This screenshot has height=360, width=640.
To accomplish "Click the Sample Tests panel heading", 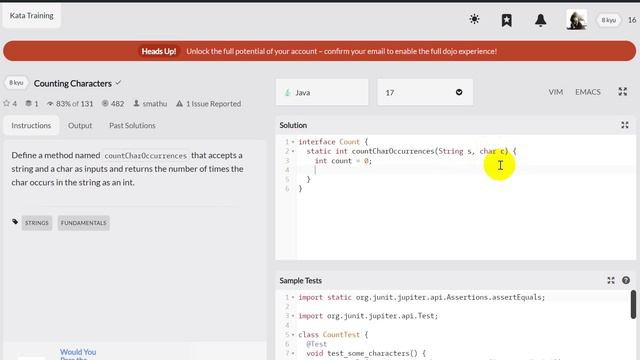I will click(x=300, y=280).
